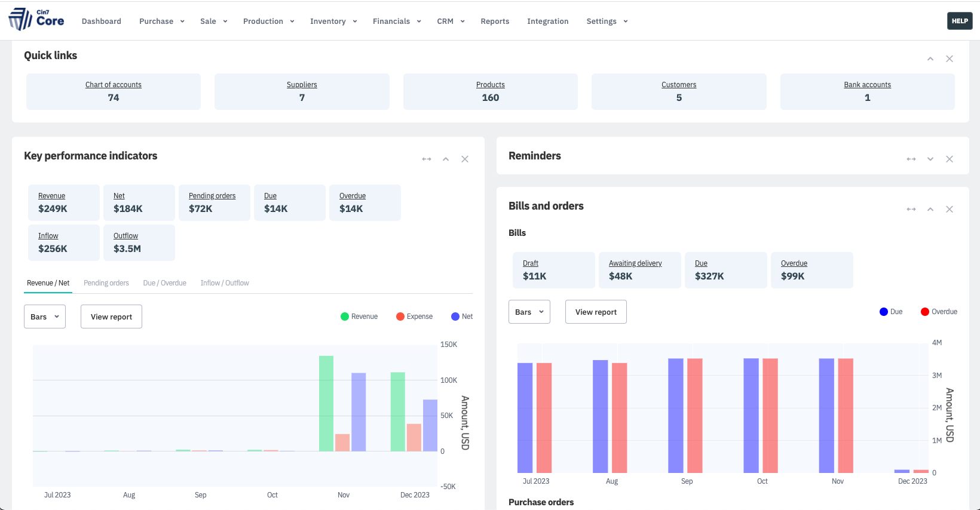980x510 pixels.
Task: Collapse the Key performance indicators panel
Action: 446,159
